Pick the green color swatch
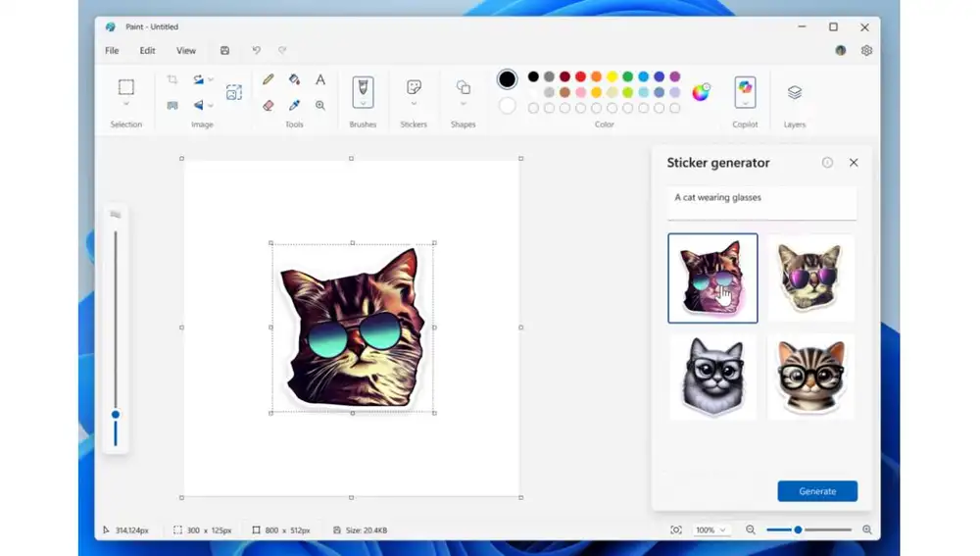 [x=627, y=76]
